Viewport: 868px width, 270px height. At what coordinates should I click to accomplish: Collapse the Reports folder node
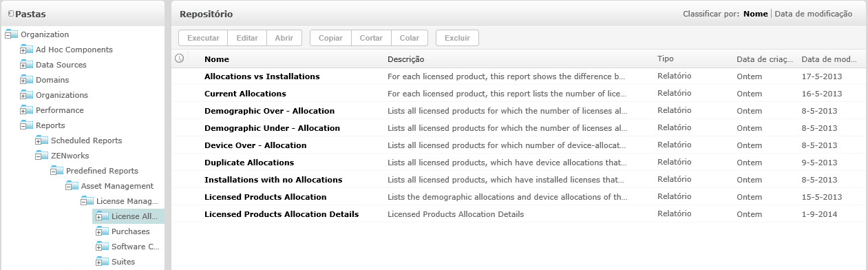pos(23,127)
